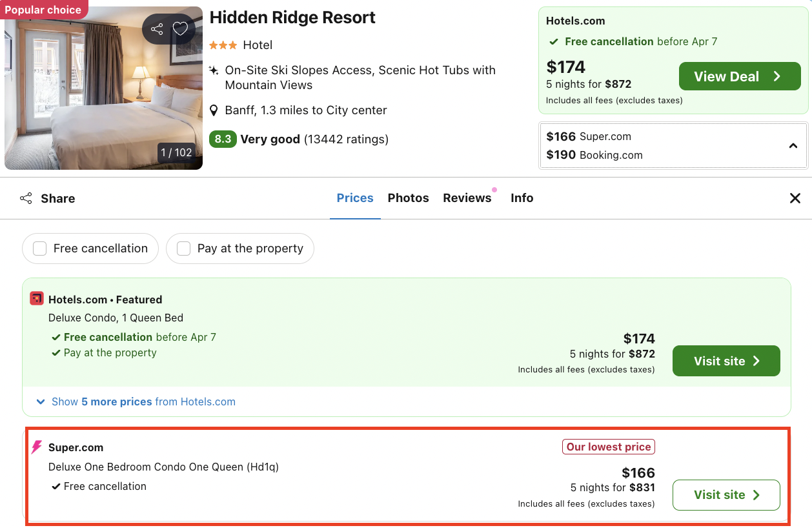Click the red Hotels.com logo icon
This screenshot has width=812, height=528.
click(x=36, y=298)
